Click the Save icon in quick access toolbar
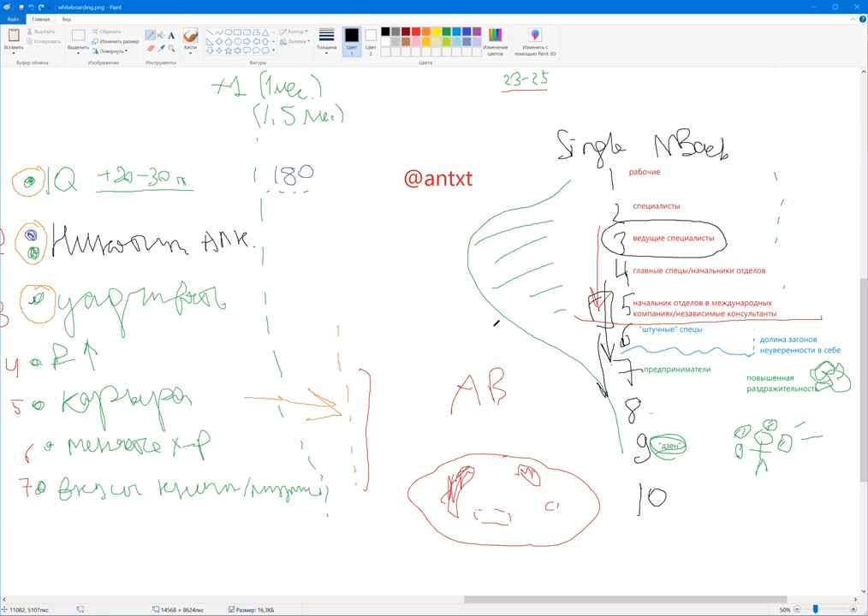 point(21,7)
